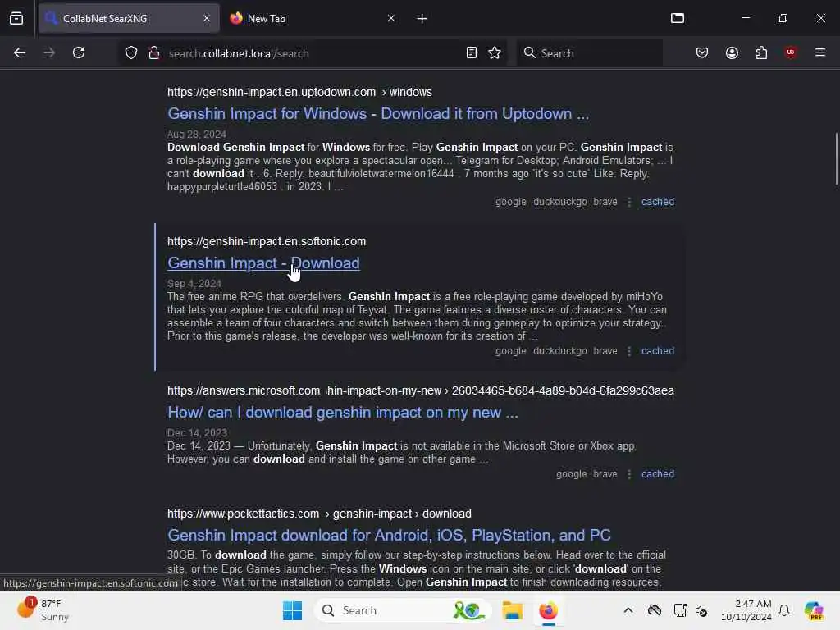Open Firefox tracking protection shield

click(x=131, y=53)
